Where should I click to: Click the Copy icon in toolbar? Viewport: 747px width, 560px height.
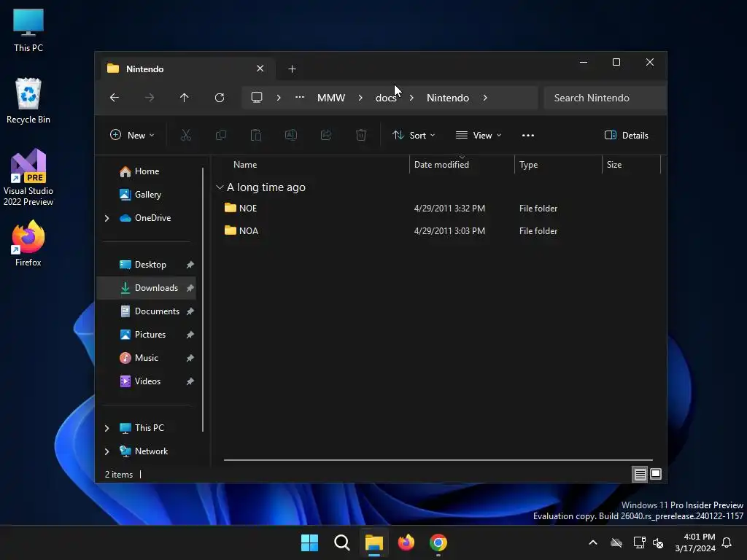point(221,135)
